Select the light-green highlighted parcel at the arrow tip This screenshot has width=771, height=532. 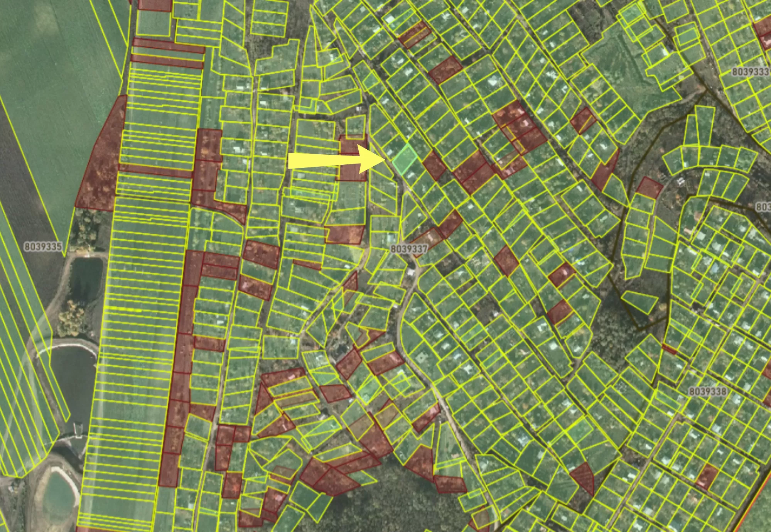tap(405, 159)
